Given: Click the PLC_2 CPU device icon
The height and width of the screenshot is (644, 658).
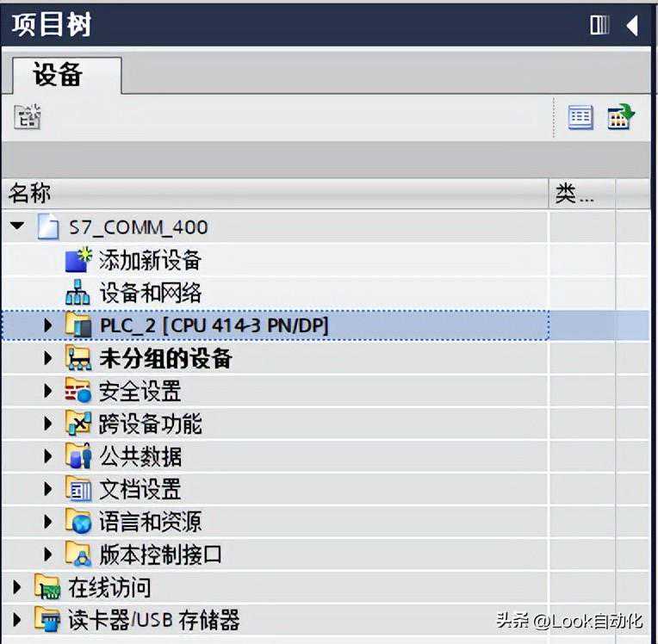Looking at the screenshot, I should 78,325.
